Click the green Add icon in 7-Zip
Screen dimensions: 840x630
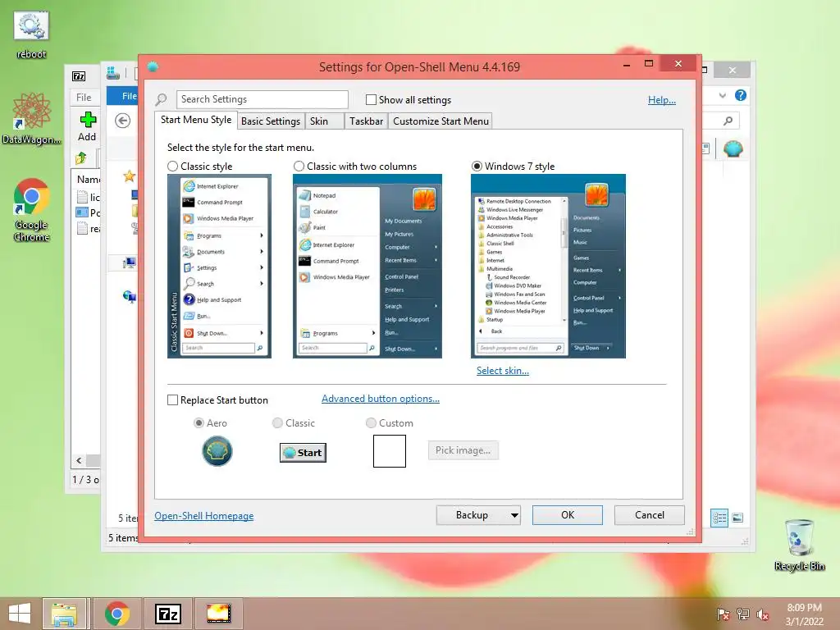pos(87,120)
